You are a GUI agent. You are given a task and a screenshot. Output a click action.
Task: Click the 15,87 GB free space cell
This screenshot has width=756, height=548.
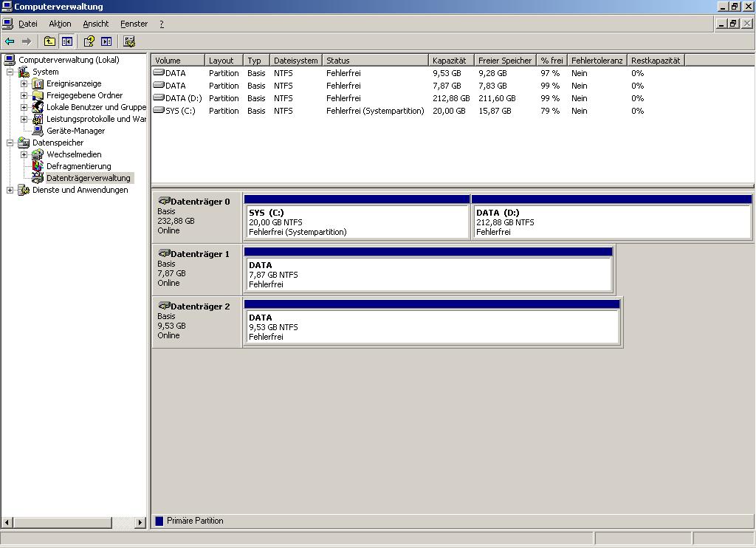point(495,111)
